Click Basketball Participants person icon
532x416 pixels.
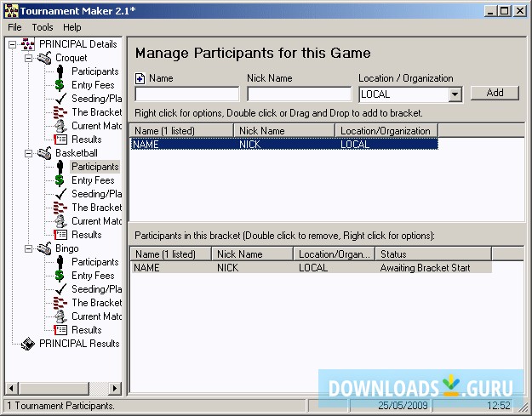coord(60,167)
